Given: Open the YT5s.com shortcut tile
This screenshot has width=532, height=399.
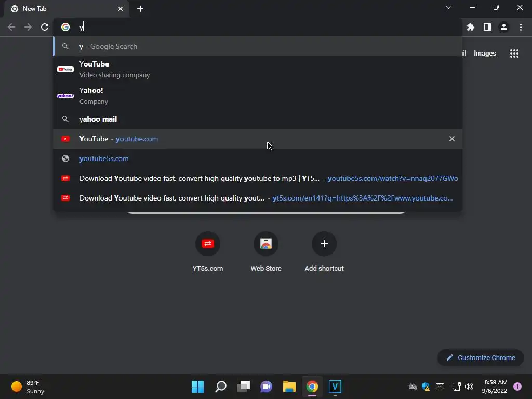Looking at the screenshot, I should (208, 251).
